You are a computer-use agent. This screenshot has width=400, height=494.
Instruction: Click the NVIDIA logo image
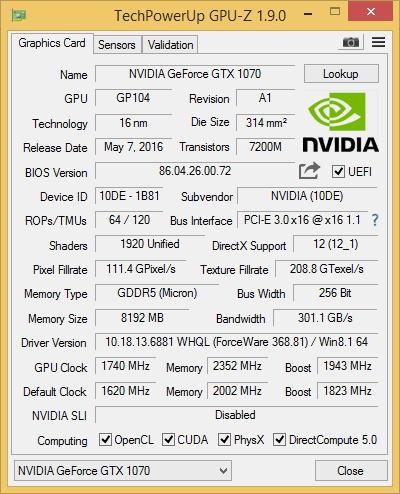(340, 122)
